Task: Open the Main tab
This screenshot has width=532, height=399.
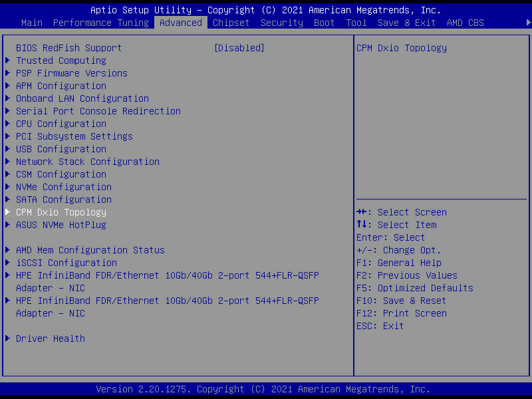Action: [x=32, y=23]
